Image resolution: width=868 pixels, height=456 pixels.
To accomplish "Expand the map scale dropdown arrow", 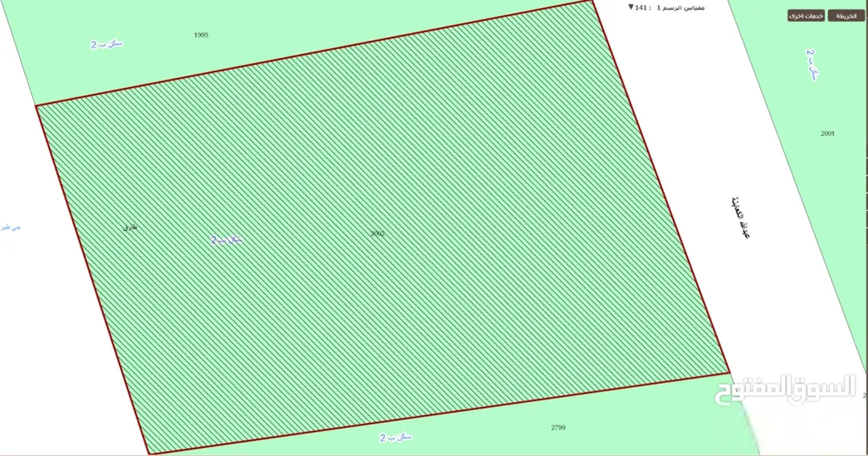I will point(631,7).
